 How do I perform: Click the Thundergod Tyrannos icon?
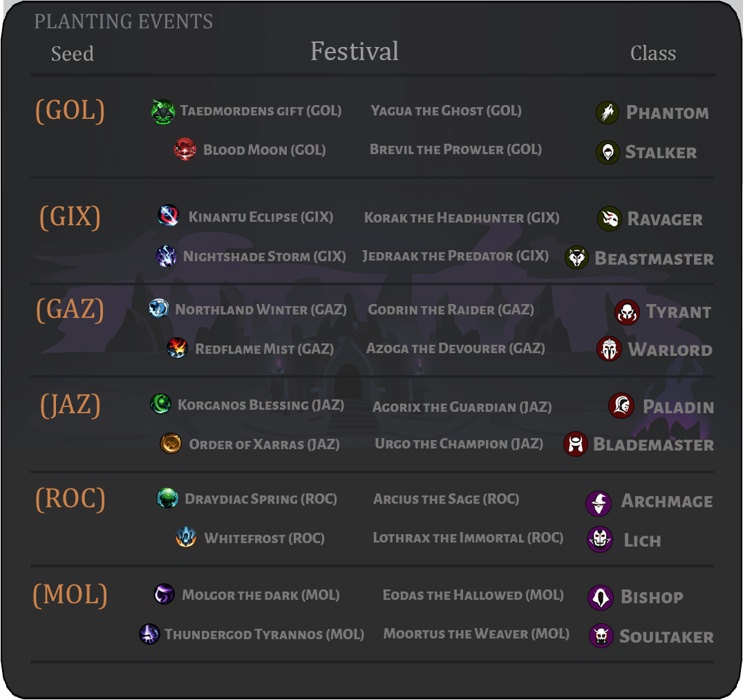pyautogui.click(x=149, y=634)
